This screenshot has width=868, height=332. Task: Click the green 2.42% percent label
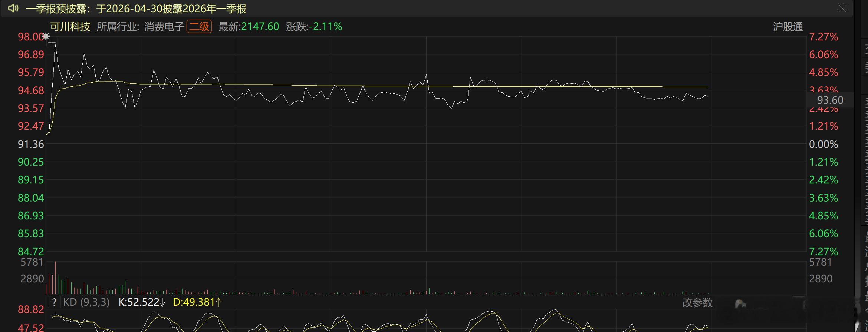(823, 180)
